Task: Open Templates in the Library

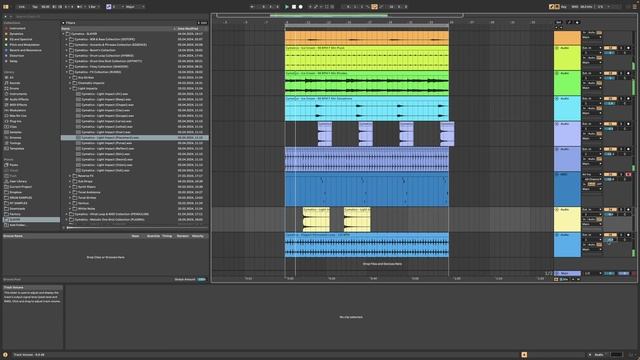Action: point(17,149)
